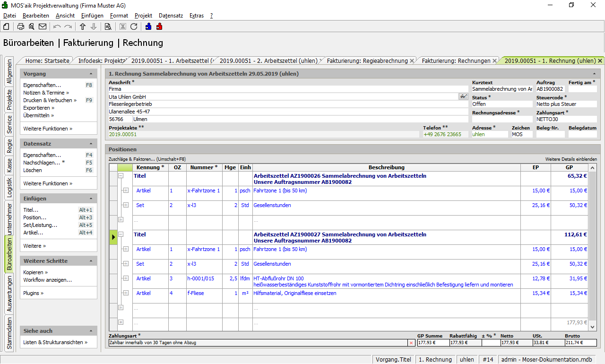Click the circular refresh arrow icon
605x364 pixels.
click(x=134, y=26)
